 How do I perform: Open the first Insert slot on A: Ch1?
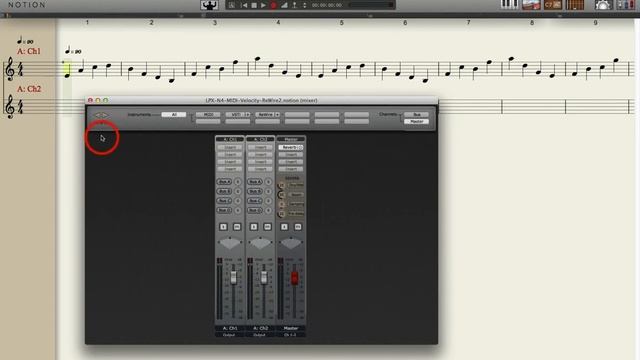230,147
